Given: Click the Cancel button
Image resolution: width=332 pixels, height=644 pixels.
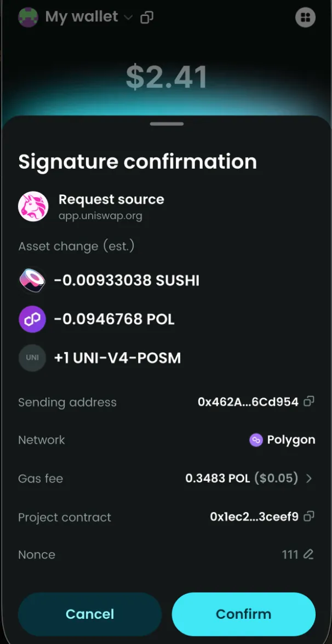Looking at the screenshot, I should pyautogui.click(x=90, y=614).
